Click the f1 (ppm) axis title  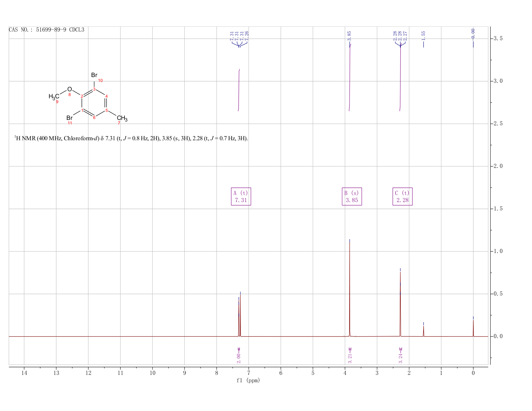coord(248,380)
